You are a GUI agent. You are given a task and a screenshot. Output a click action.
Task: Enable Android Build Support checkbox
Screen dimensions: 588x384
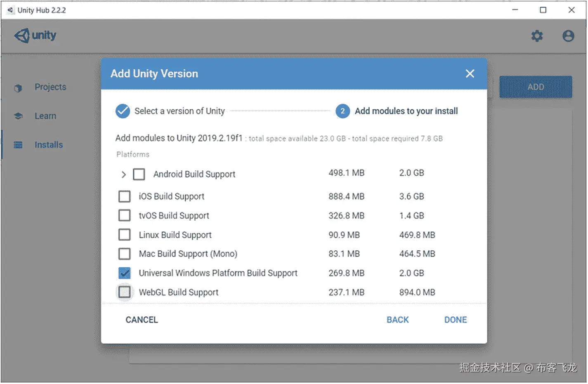pos(139,174)
